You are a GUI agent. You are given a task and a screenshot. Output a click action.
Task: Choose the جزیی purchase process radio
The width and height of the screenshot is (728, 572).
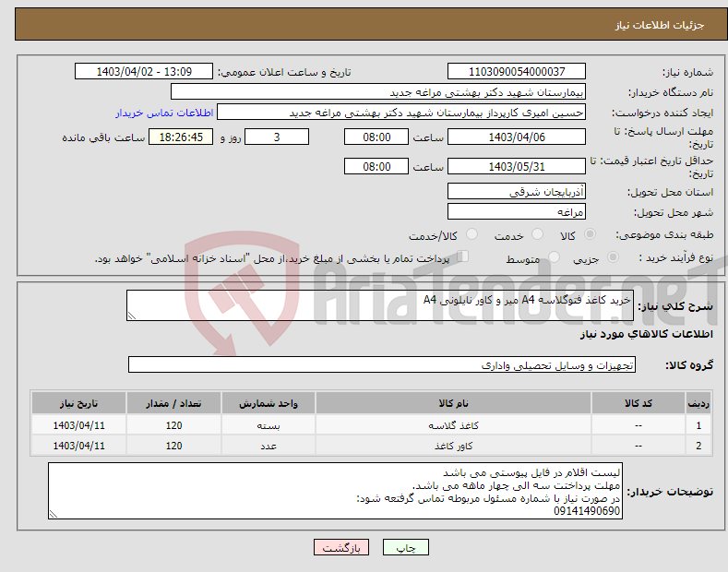click(613, 256)
